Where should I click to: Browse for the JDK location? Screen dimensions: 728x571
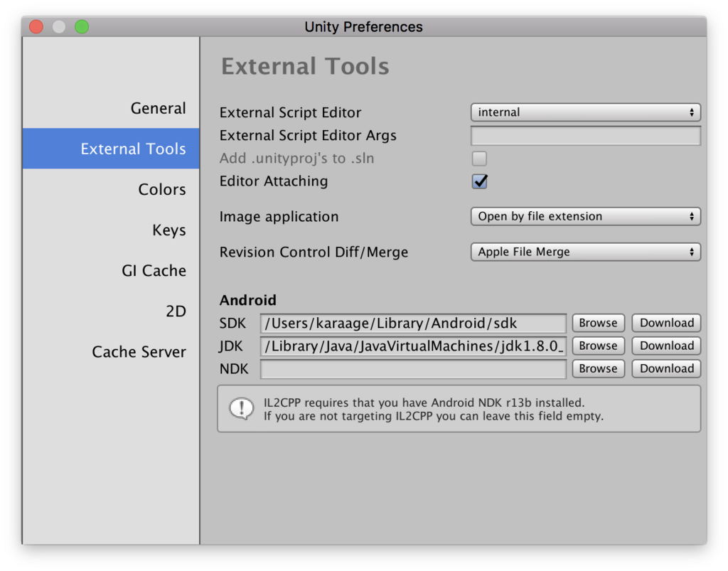[x=598, y=346]
